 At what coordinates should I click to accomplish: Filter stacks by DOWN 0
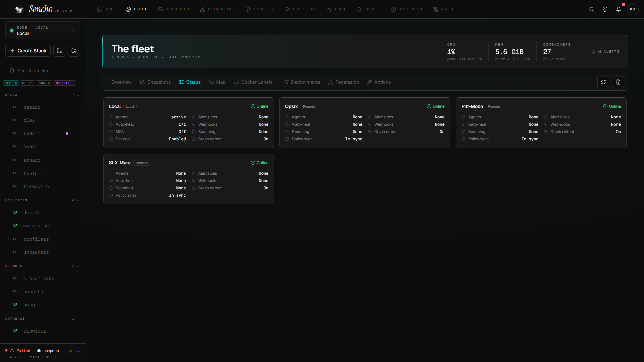pyautogui.click(x=44, y=83)
